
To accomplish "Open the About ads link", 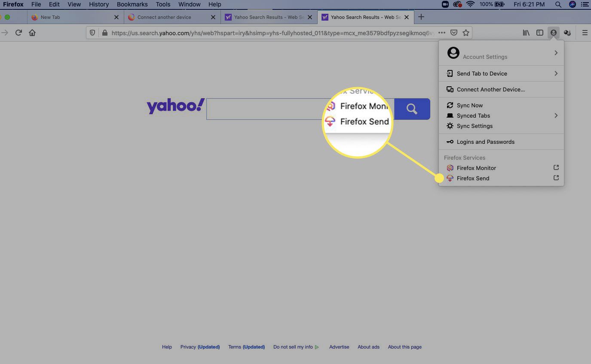I will click(368, 347).
